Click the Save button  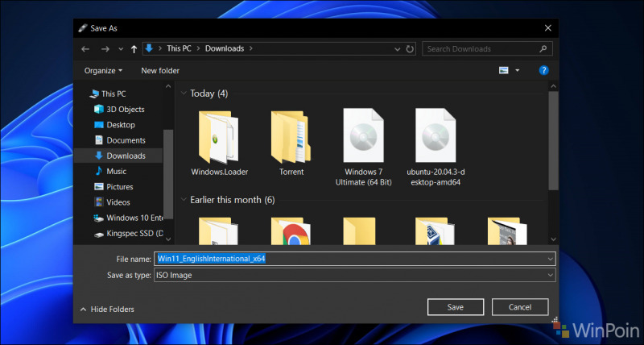click(x=456, y=307)
